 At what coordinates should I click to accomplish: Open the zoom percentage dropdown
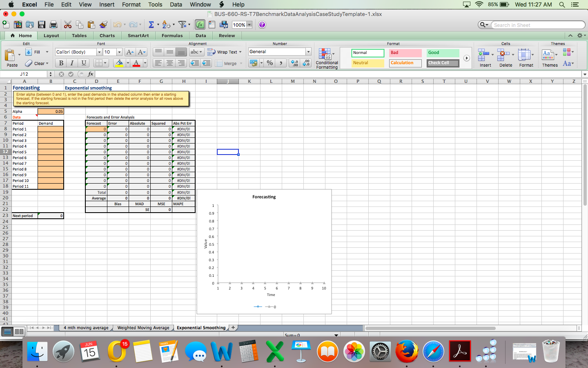(249, 25)
